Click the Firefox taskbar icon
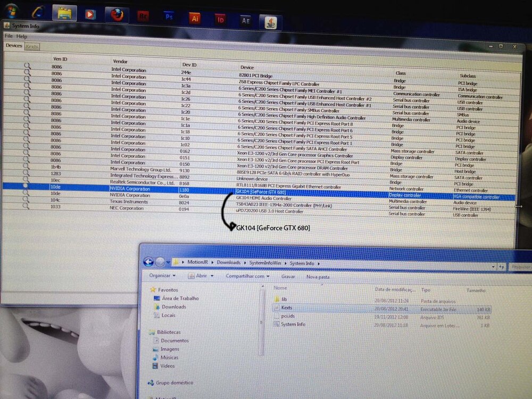This screenshot has height=399, width=532. 117,14
